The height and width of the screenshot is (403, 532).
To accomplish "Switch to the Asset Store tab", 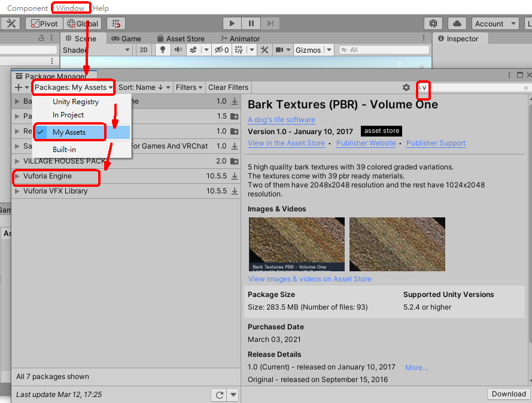I will tap(181, 39).
